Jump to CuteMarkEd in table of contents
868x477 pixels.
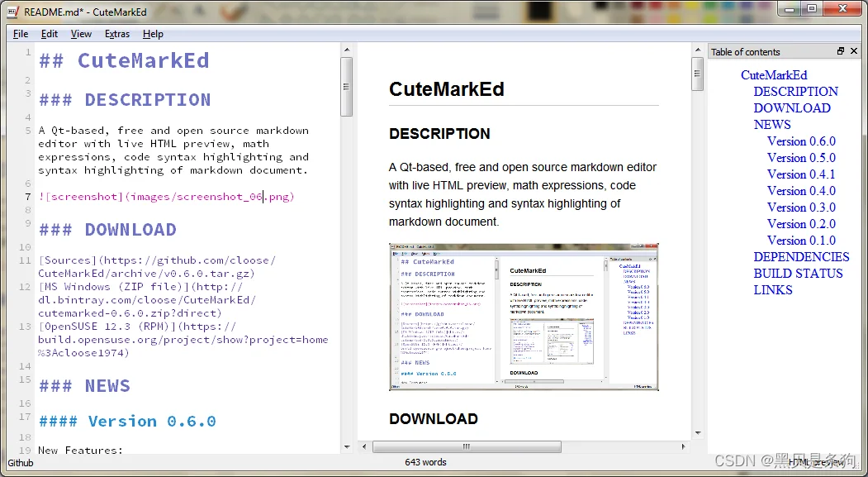[x=773, y=74]
